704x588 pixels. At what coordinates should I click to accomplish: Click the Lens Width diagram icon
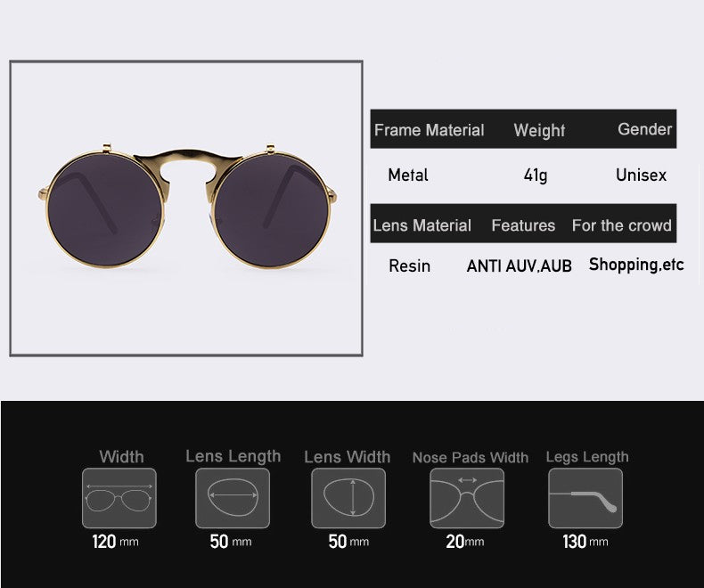tap(348, 498)
